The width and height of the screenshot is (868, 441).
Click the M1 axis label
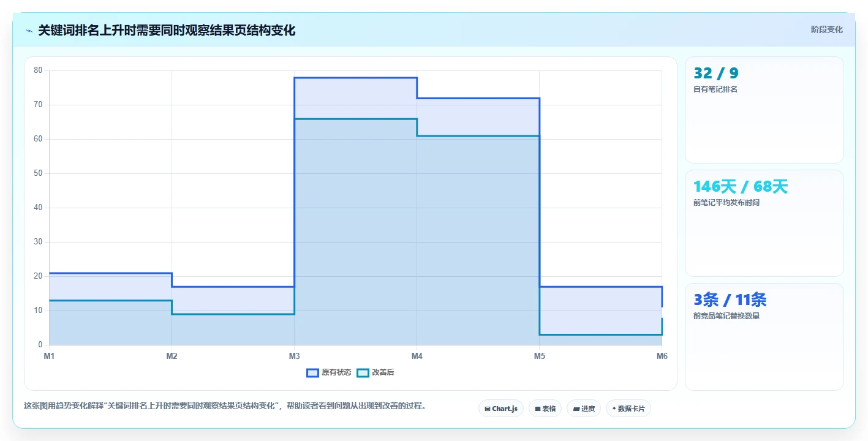[x=49, y=356]
